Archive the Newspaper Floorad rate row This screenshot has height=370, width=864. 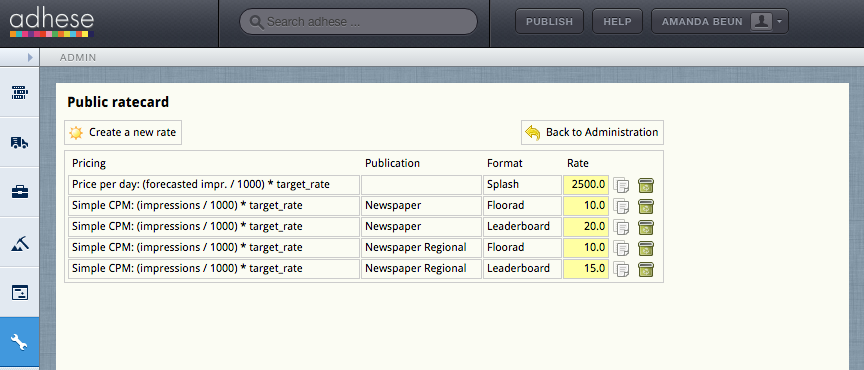pyautogui.click(x=646, y=206)
